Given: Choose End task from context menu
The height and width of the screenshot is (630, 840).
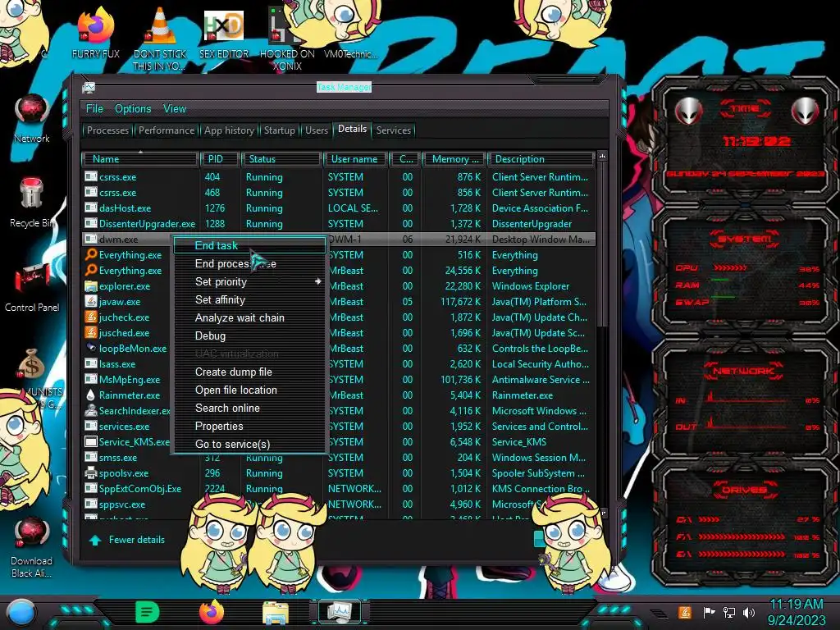Looking at the screenshot, I should [249, 245].
